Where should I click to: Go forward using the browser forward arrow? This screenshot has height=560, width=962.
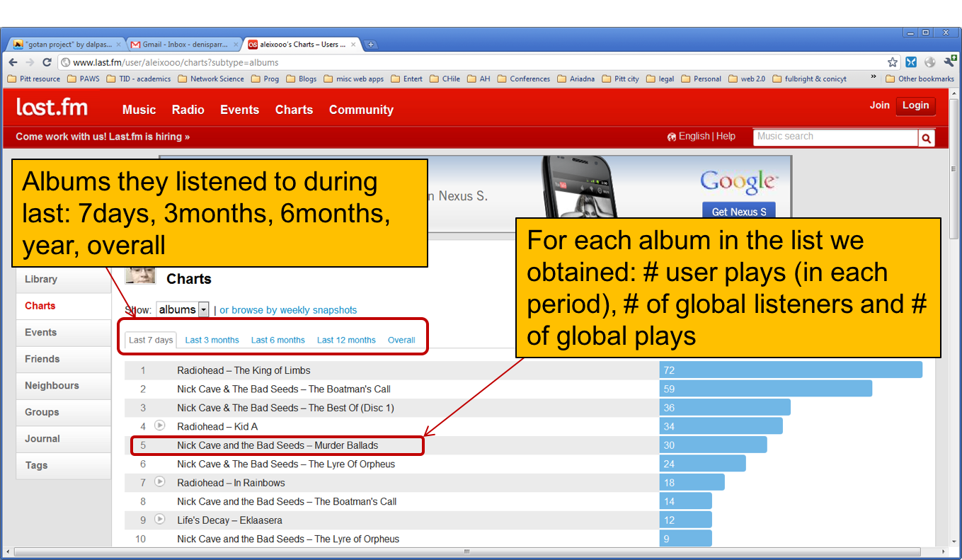click(30, 62)
